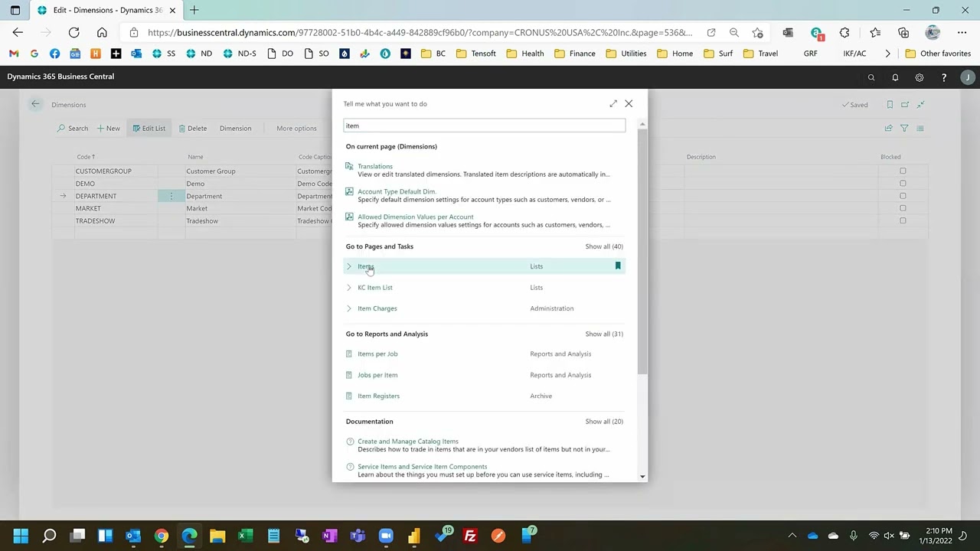Click the Items per Job report icon

pos(349,354)
